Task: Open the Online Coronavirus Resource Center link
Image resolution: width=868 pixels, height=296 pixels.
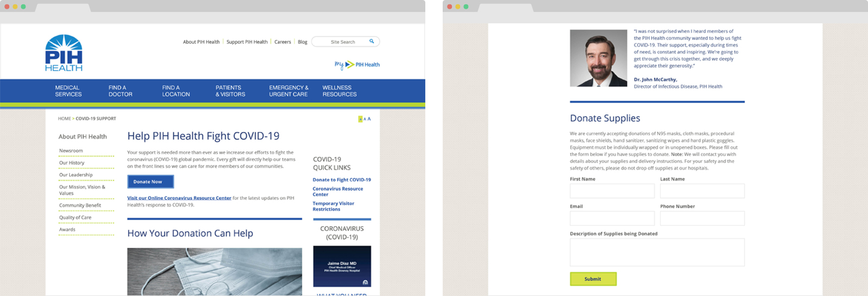Action: pos(179,198)
